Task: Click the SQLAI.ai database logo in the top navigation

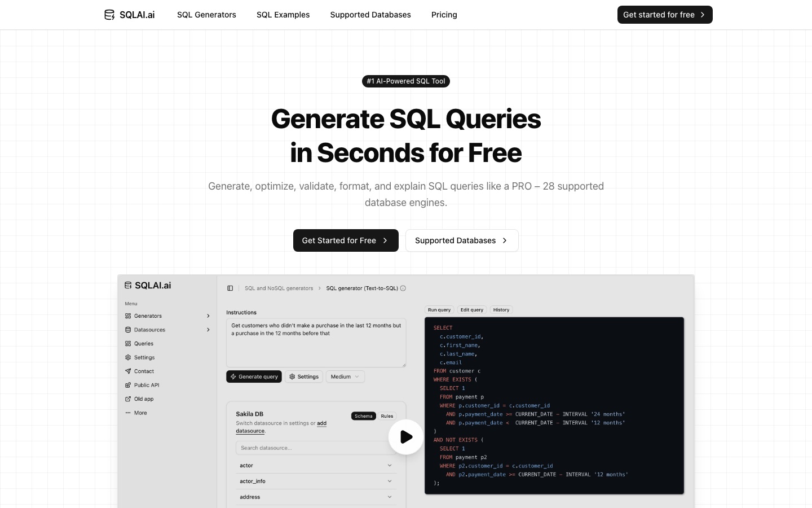Action: click(109, 15)
